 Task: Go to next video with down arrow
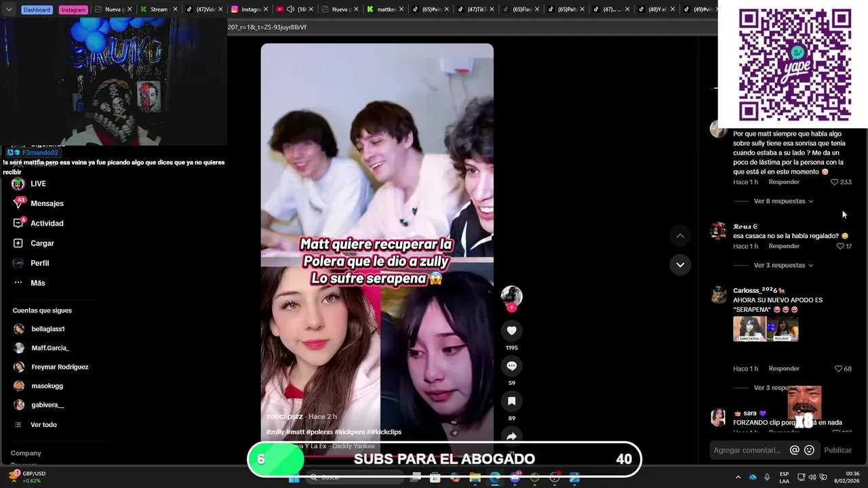click(x=680, y=264)
